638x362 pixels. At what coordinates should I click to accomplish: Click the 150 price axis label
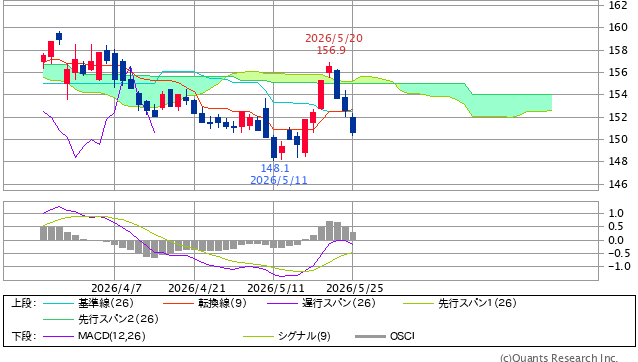pyautogui.click(x=618, y=139)
